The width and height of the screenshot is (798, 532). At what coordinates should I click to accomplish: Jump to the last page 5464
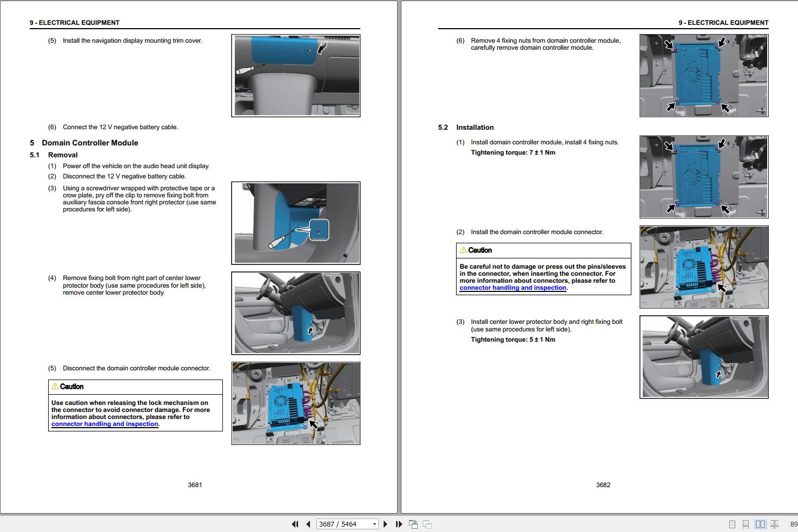point(399,524)
